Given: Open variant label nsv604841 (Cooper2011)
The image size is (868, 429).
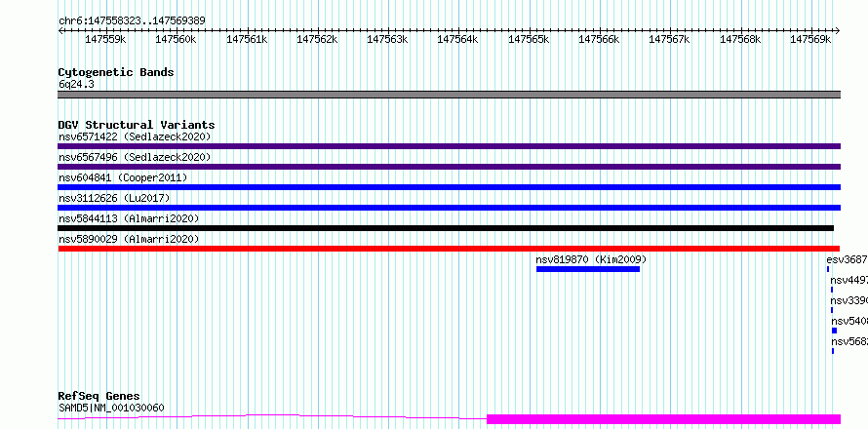Looking at the screenshot, I should coord(123,177).
